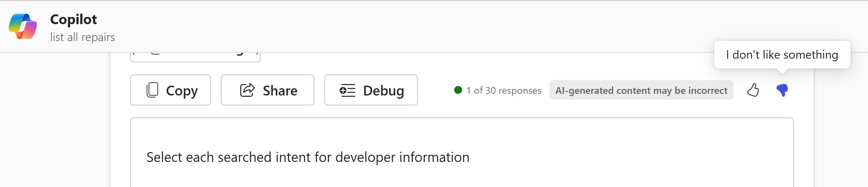Click the clipboard icon in Copy button

[152, 90]
